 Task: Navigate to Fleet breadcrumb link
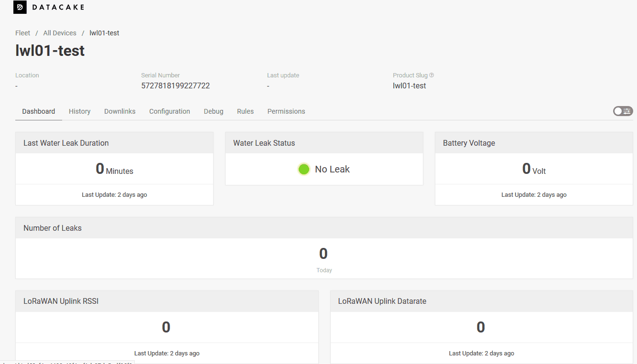point(22,33)
